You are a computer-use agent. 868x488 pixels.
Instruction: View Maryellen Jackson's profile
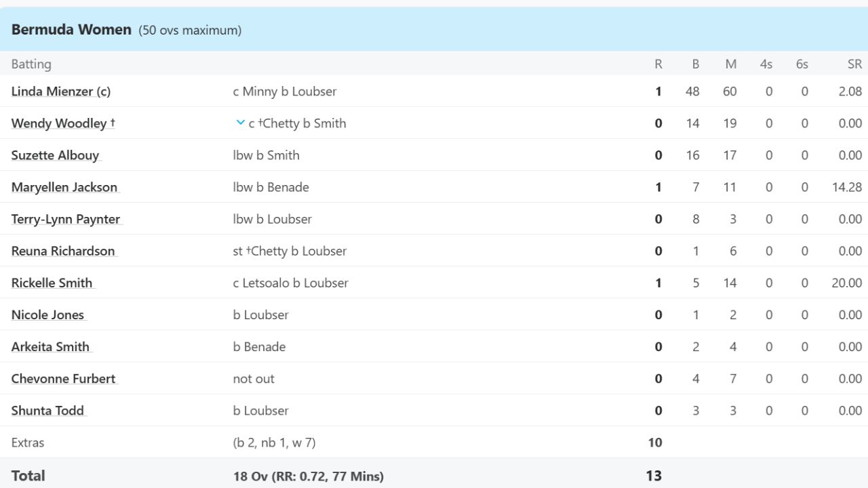click(x=64, y=187)
